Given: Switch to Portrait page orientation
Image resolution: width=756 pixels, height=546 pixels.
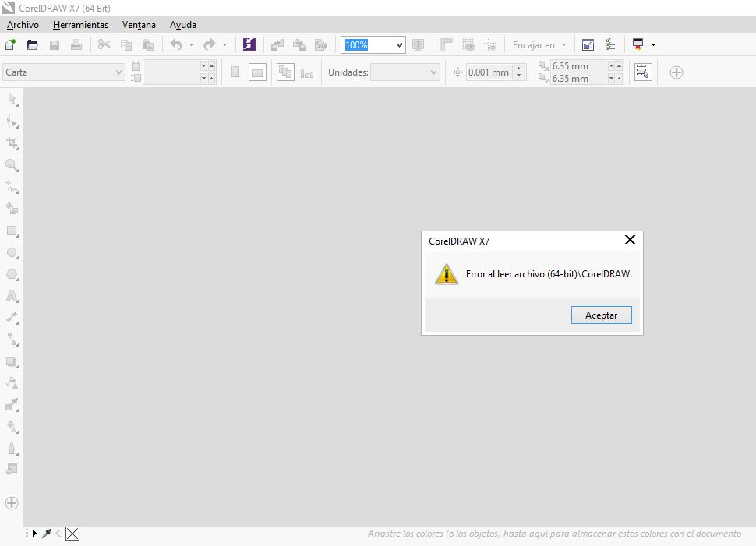Looking at the screenshot, I should point(235,72).
